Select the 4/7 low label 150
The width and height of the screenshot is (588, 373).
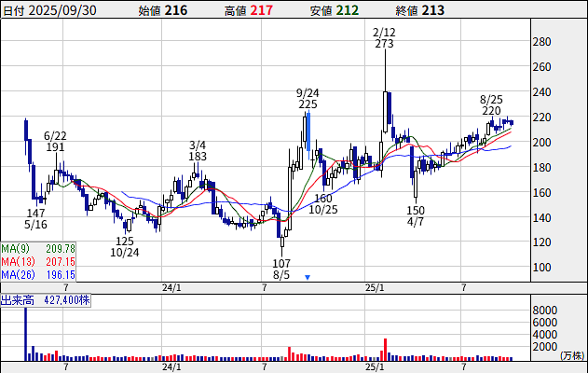416,210
